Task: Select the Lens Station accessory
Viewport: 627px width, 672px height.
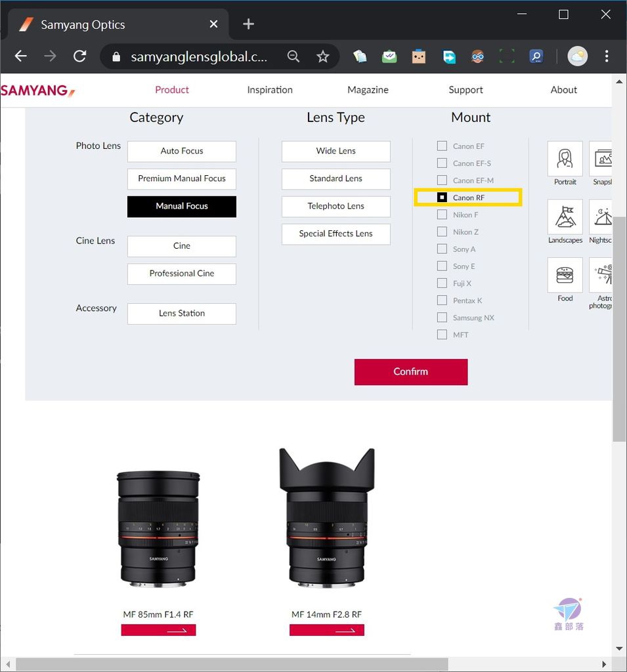Action: (x=182, y=314)
